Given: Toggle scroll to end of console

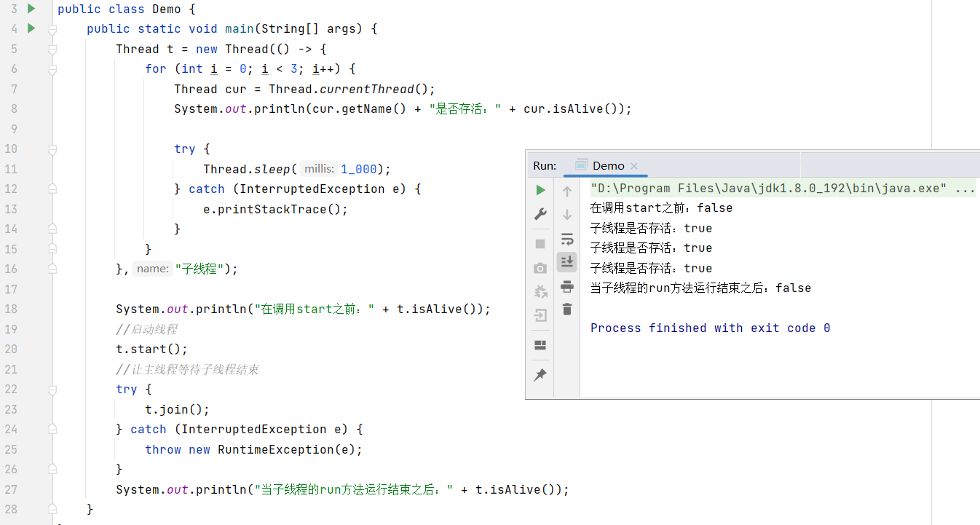Looking at the screenshot, I should [x=567, y=261].
